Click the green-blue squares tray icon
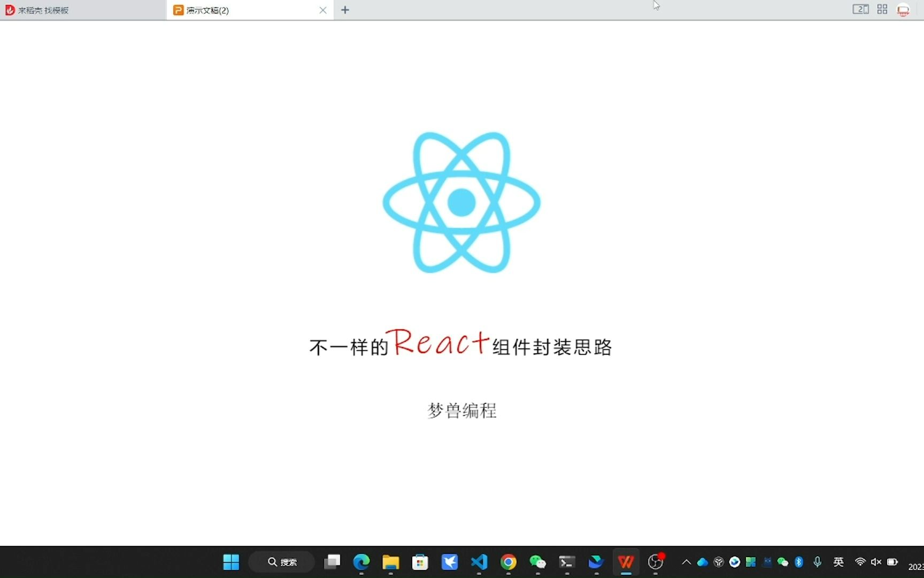Screen dimensions: 924x578 [751, 562]
